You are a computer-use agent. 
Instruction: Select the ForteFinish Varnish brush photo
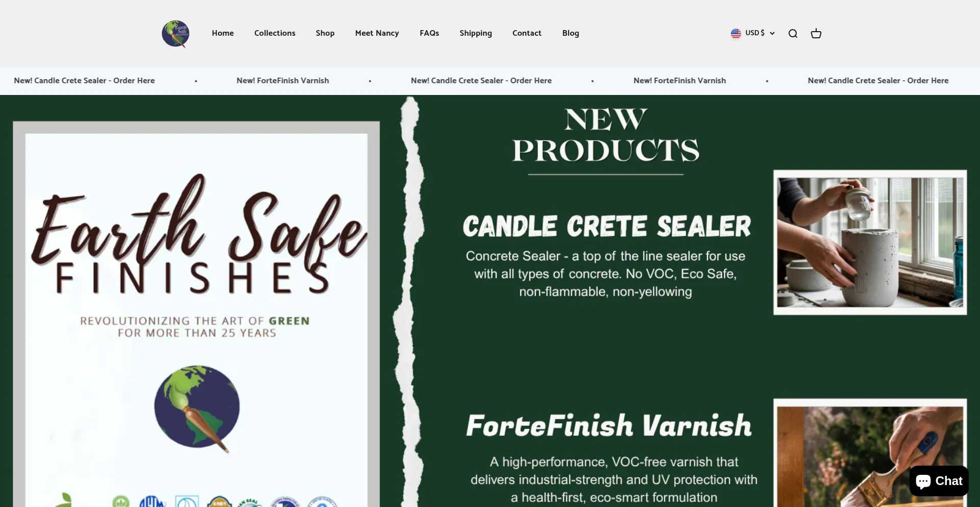click(x=870, y=453)
